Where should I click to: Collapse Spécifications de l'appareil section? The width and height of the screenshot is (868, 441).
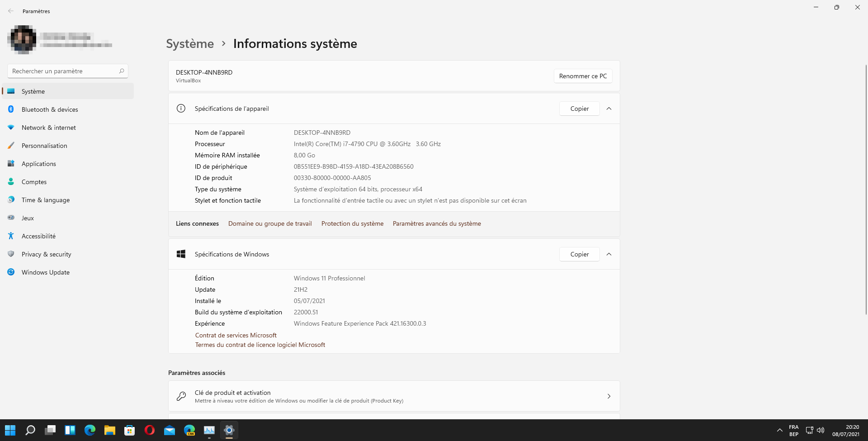(x=609, y=109)
